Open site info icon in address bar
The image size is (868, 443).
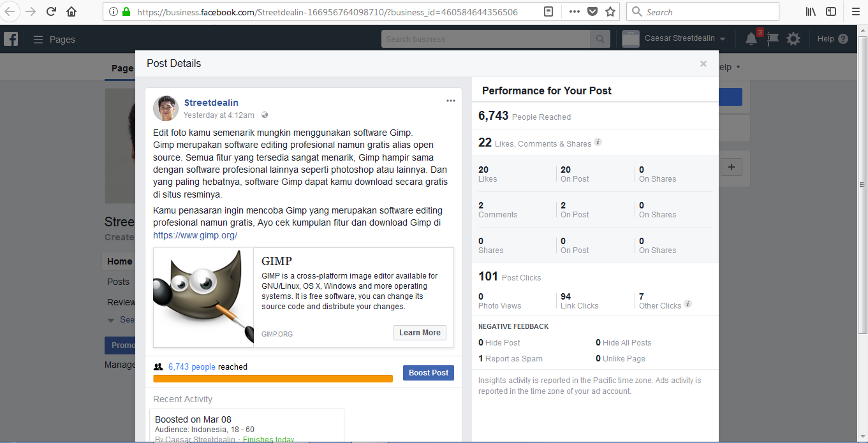(112, 11)
